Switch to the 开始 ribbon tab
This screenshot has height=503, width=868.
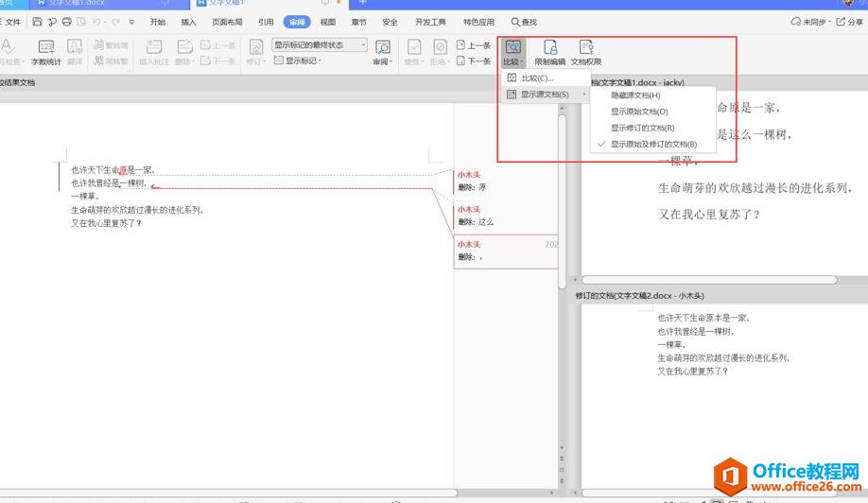(x=158, y=22)
